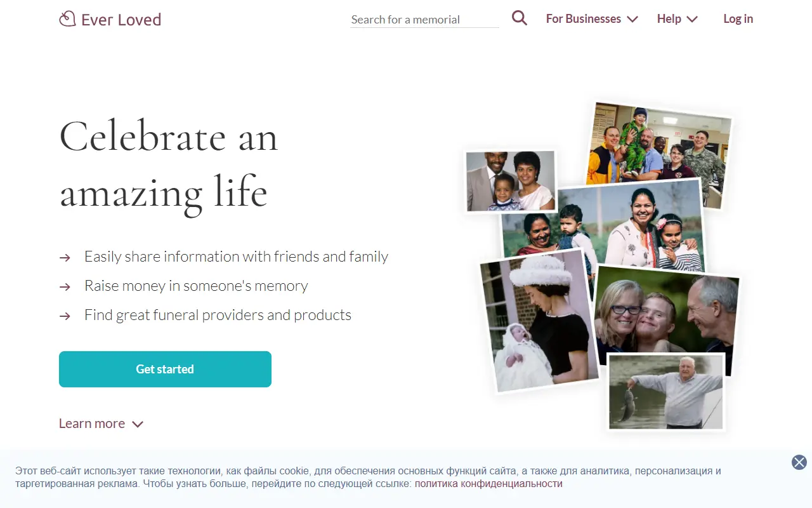Focus the Search for a memorial field
The image size is (812, 508).
click(424, 20)
